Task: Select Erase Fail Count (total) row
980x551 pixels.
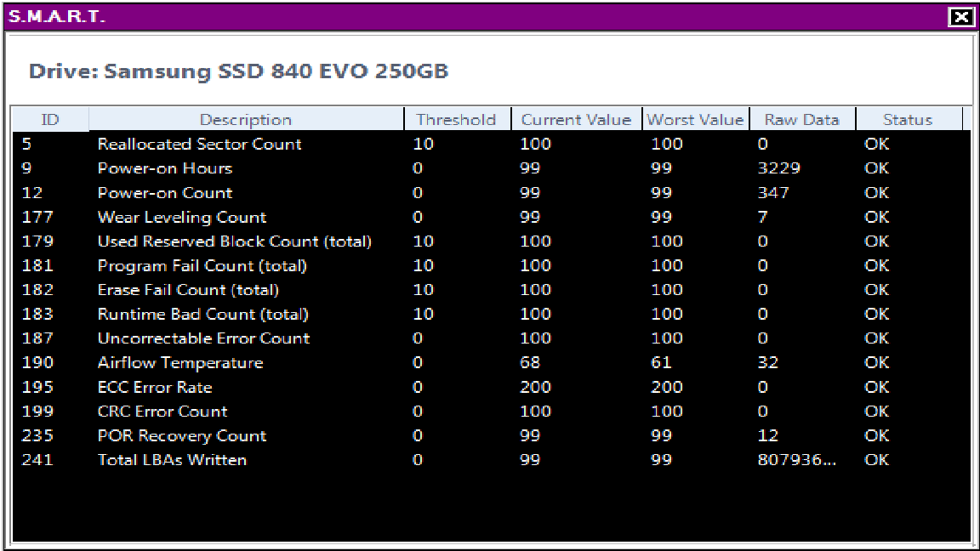Action: (x=491, y=290)
